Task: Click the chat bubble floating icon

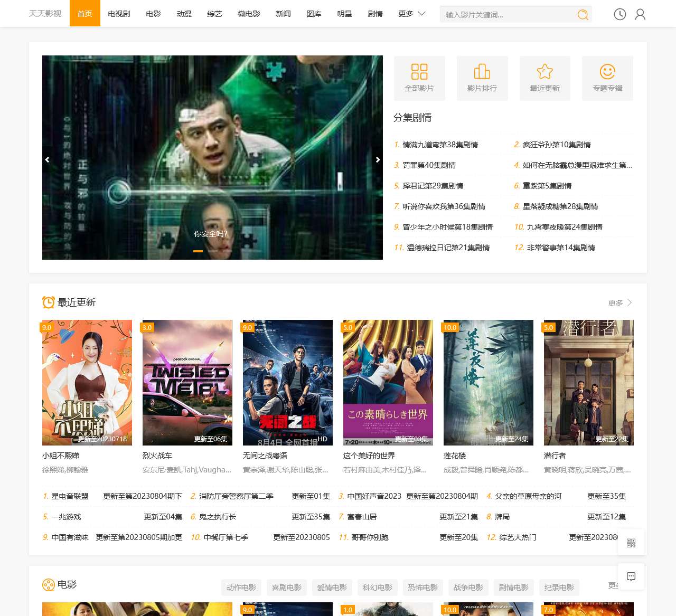Action: pos(631,577)
